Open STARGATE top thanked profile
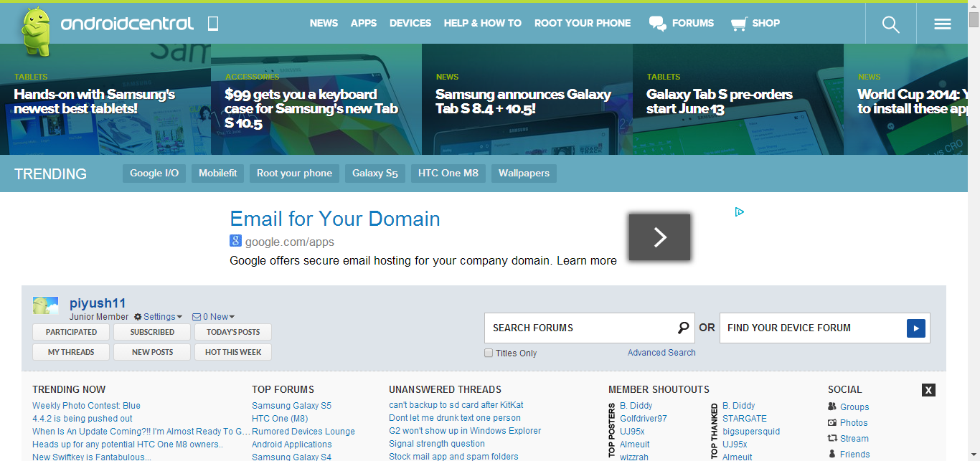The height and width of the screenshot is (461, 980). tap(745, 419)
